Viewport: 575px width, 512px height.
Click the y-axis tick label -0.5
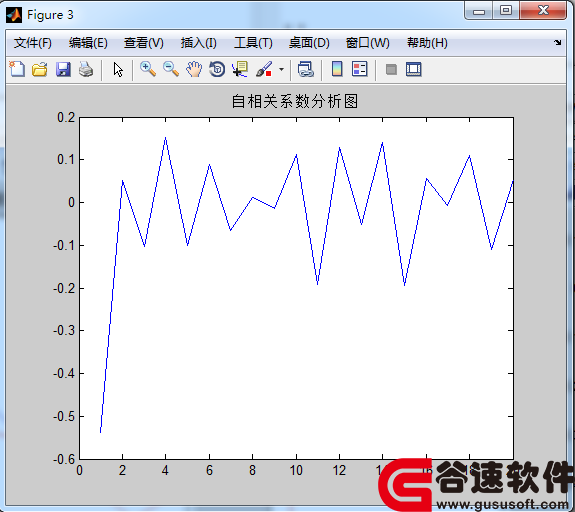64,417
